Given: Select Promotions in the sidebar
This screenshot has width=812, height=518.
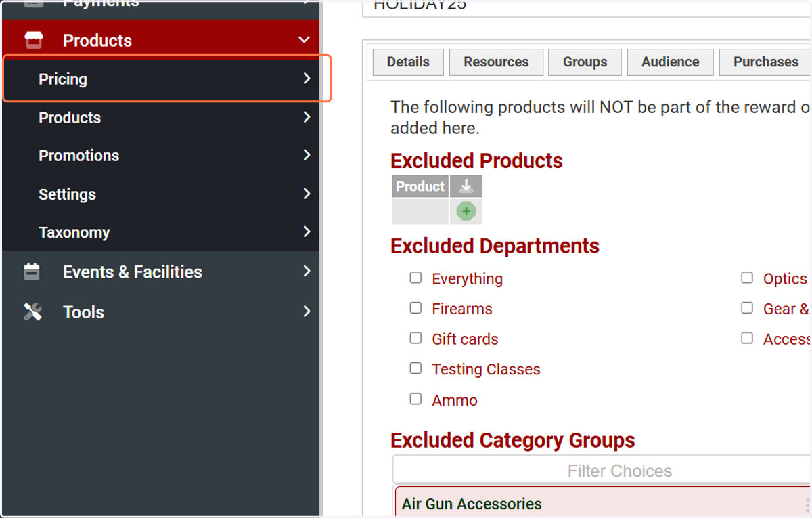Looking at the screenshot, I should click(x=161, y=156).
